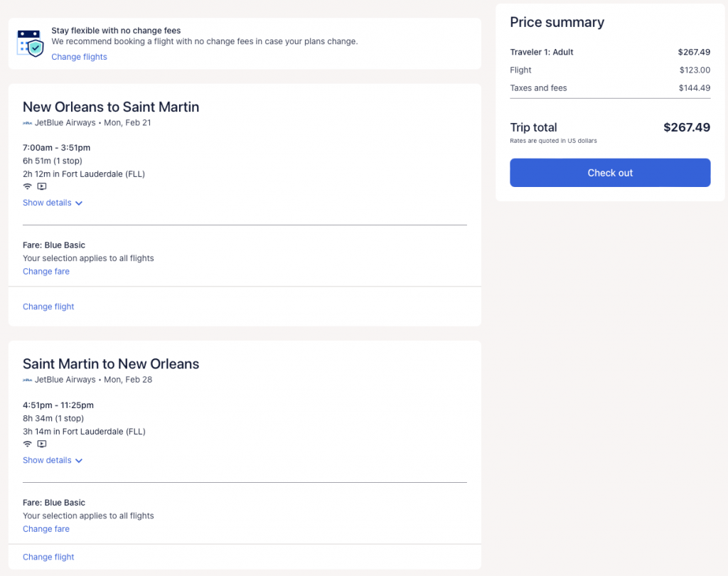
Task: Click the WiFi icon on the Feb 28 flight
Action: click(28, 444)
